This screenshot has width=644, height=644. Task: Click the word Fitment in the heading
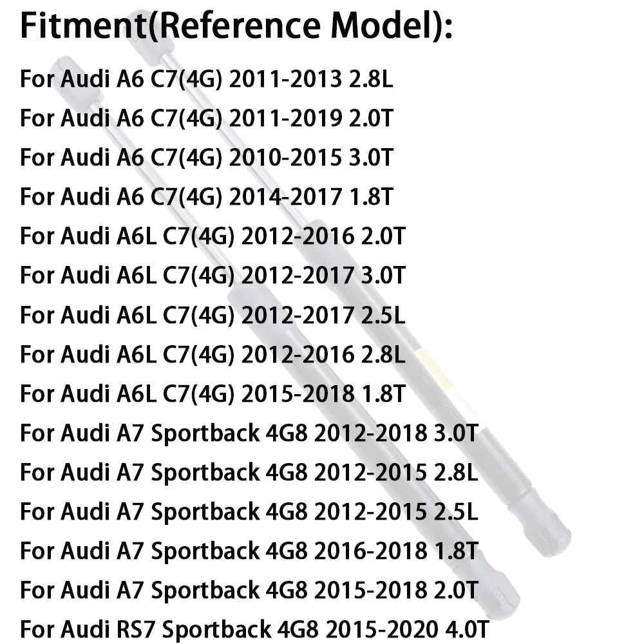[x=84, y=26]
